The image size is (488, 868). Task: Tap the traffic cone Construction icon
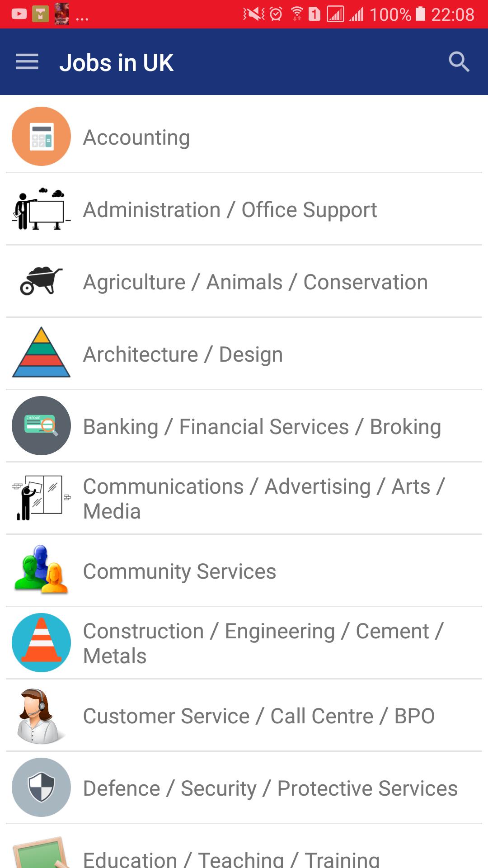tap(41, 642)
